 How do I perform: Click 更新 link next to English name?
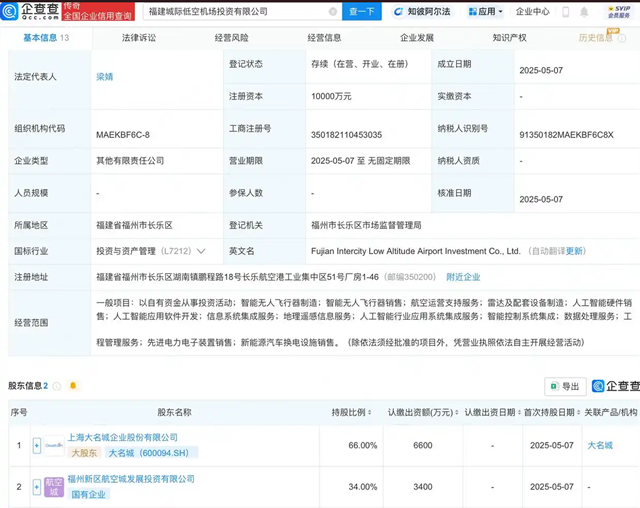(x=574, y=251)
